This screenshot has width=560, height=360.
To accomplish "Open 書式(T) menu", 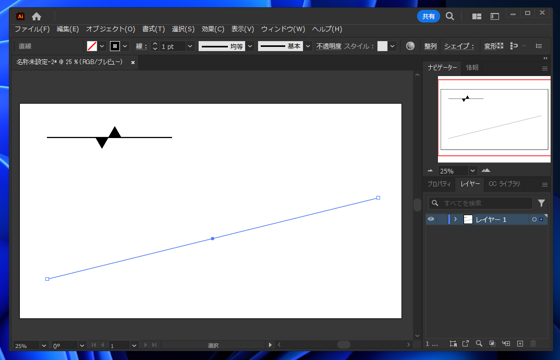I will (x=154, y=29).
